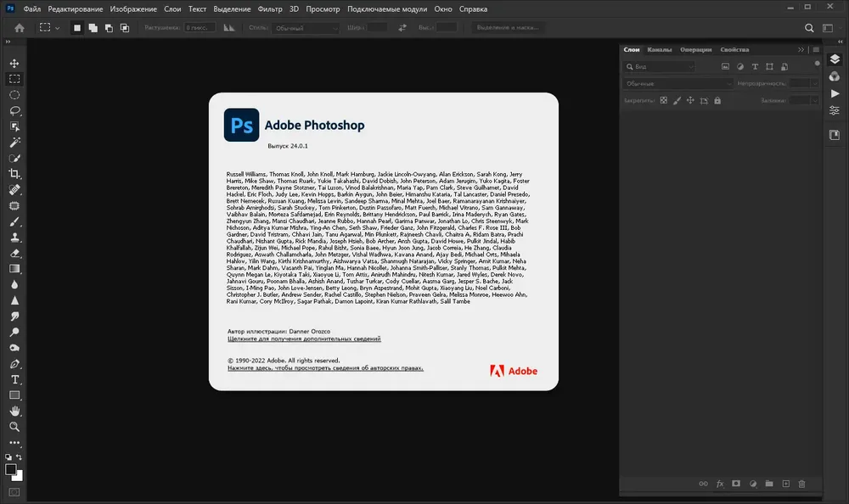849x504 pixels.
Task: Select the Rectangle shape tool
Action: [x=14, y=395]
